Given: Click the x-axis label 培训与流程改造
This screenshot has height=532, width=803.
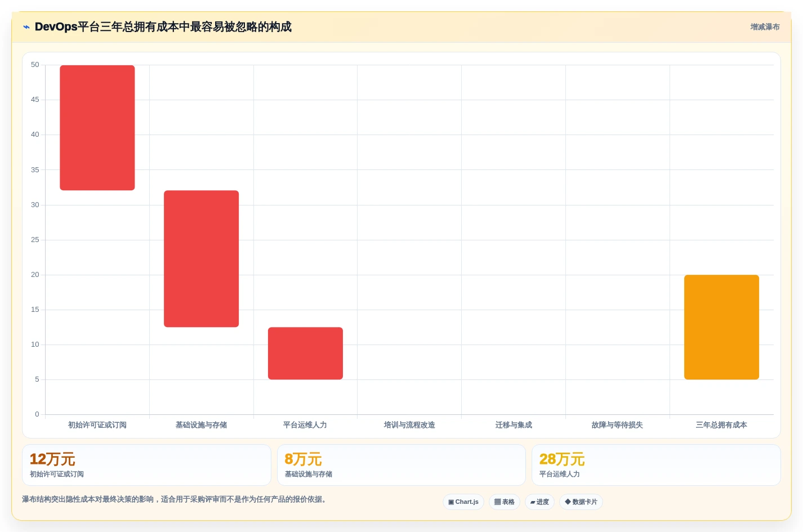Looking at the screenshot, I should pyautogui.click(x=409, y=425).
